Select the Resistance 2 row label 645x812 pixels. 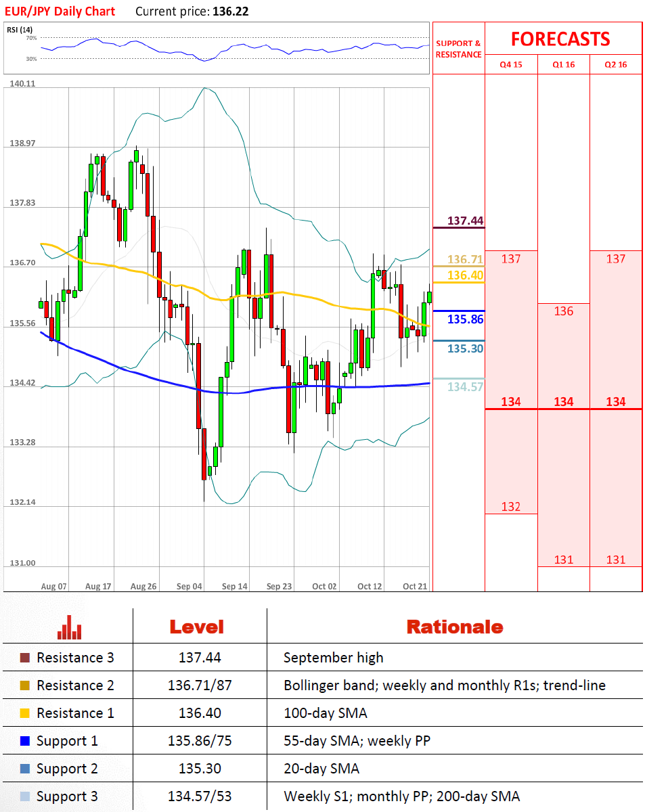click(75, 685)
